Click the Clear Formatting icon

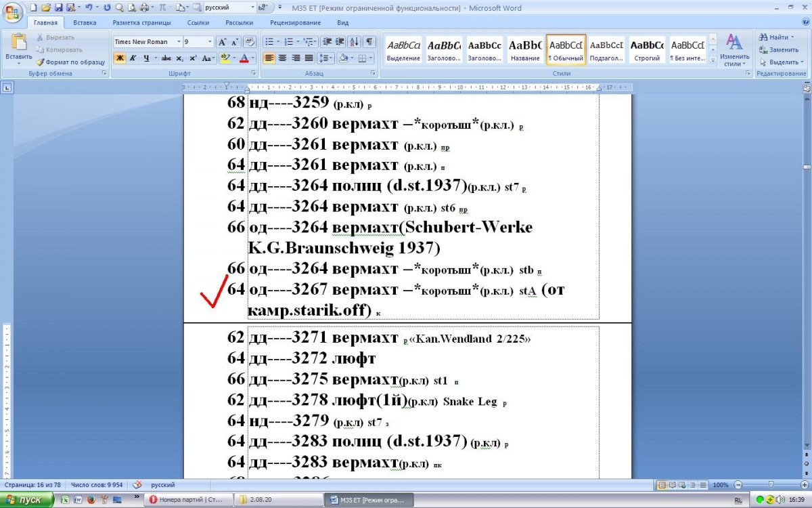(x=249, y=41)
